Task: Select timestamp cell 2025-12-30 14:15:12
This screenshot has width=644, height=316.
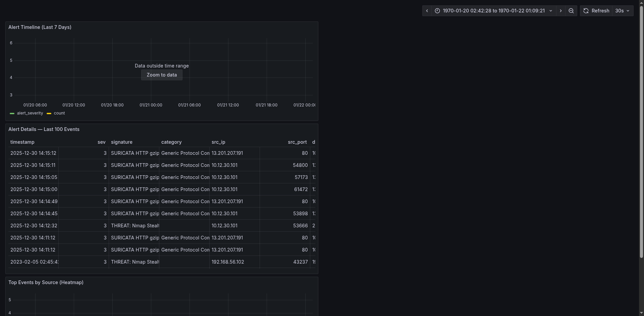Action: (33, 153)
